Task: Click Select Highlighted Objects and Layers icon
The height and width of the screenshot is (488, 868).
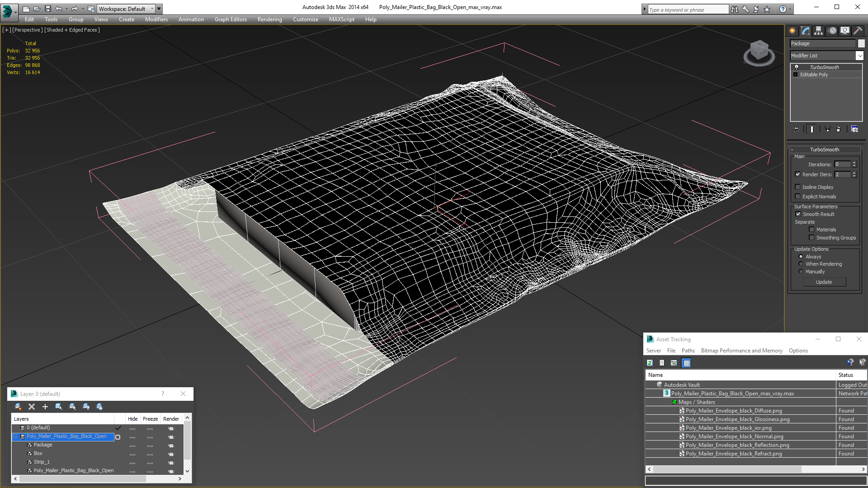Action: click(x=59, y=407)
